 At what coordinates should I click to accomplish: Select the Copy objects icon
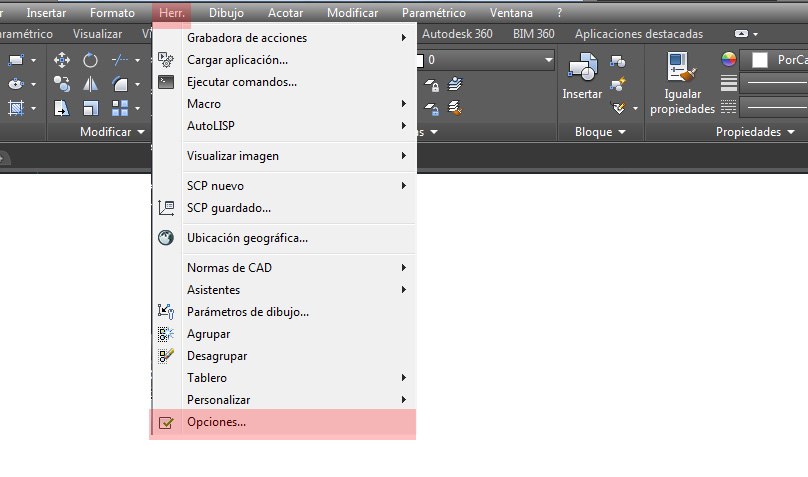61,84
